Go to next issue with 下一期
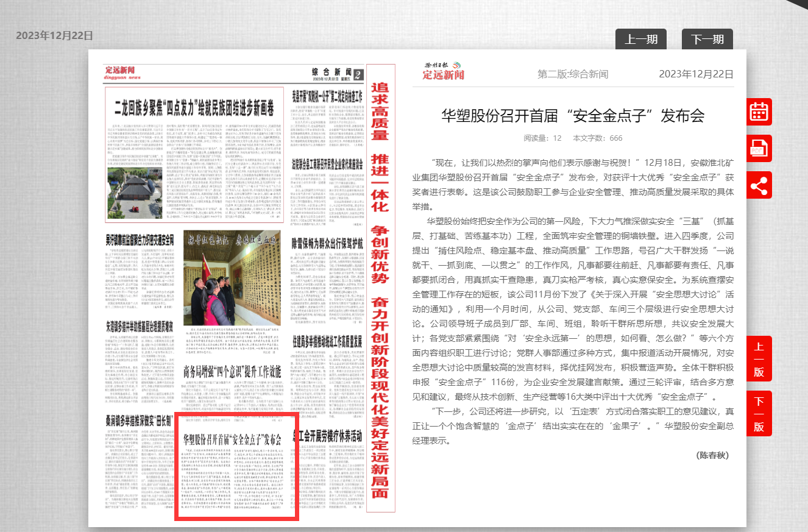 pyautogui.click(x=707, y=40)
